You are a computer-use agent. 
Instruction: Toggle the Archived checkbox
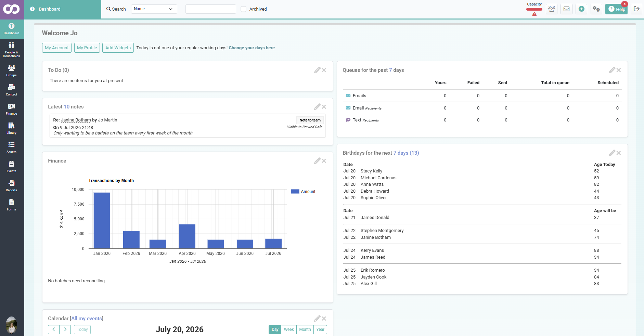244,9
